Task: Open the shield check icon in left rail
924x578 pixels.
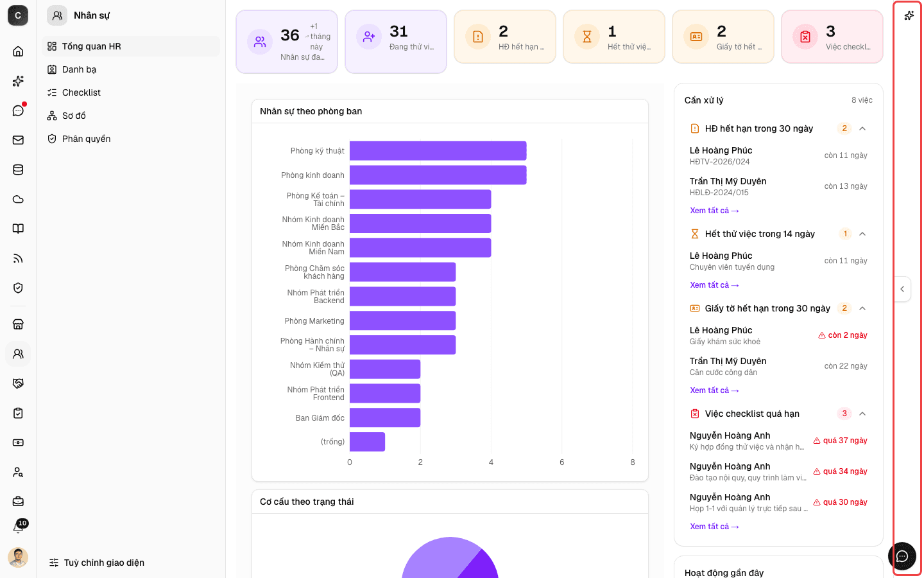Action: (18, 288)
